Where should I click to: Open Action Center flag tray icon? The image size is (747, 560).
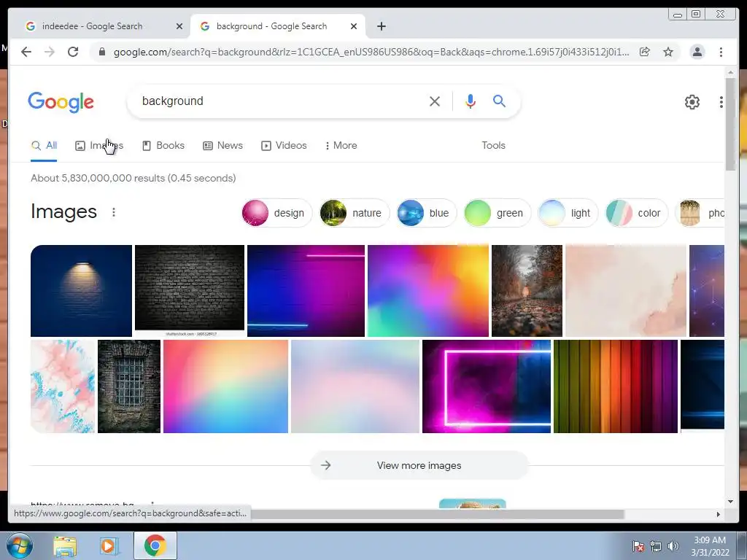pos(638,546)
